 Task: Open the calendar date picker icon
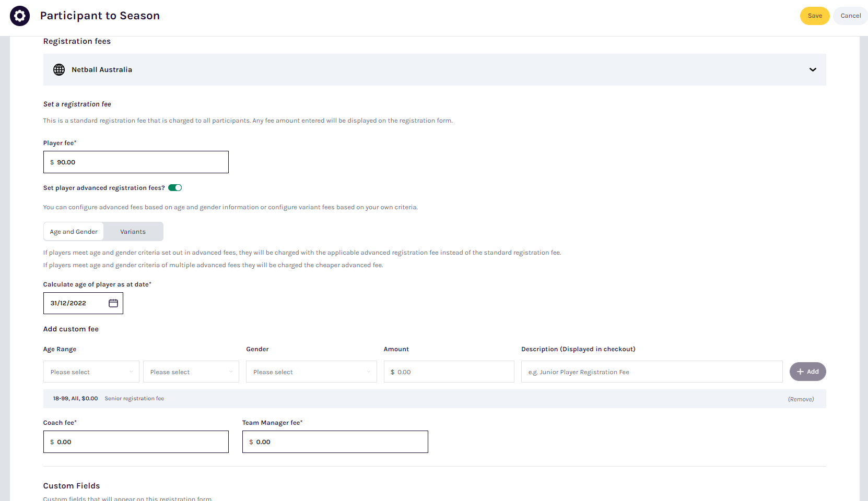(113, 303)
